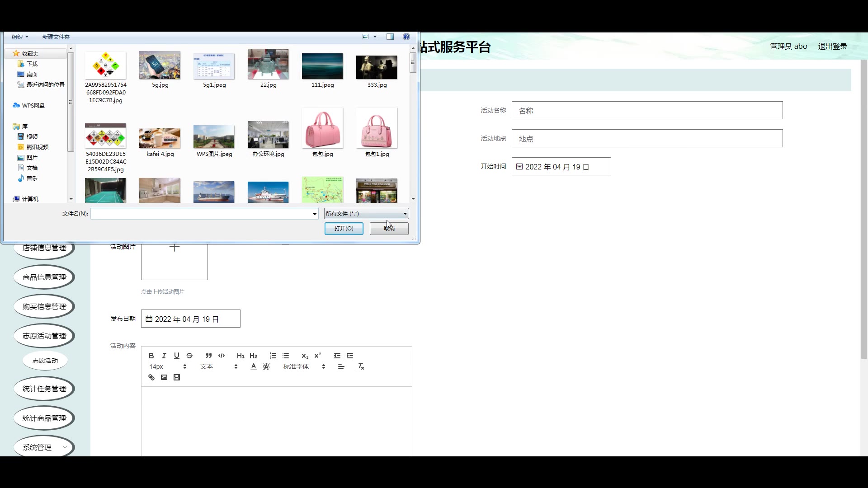Image resolution: width=868 pixels, height=488 pixels.
Task: Insert video into editor content
Action: click(x=177, y=377)
